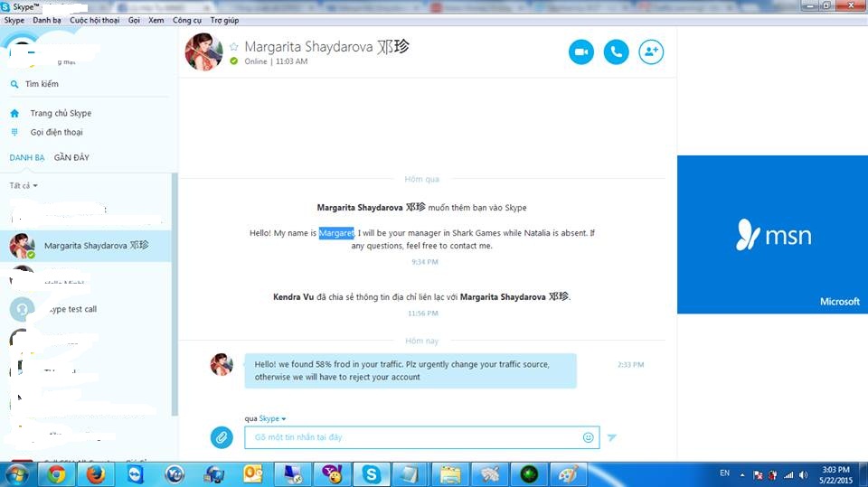The width and height of the screenshot is (868, 487).
Task: Open Firefox from the taskbar
Action: coord(96,474)
